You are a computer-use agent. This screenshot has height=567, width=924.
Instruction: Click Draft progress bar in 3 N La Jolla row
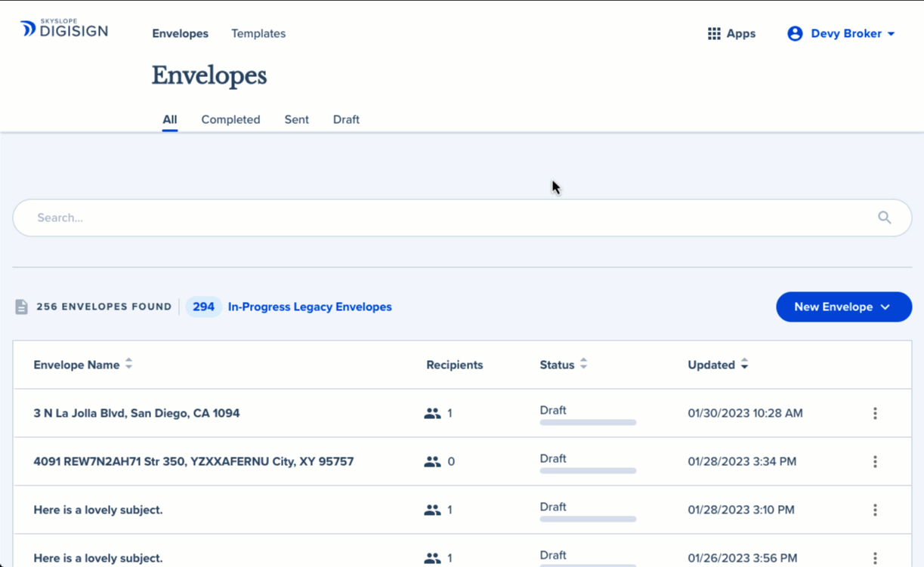(588, 423)
